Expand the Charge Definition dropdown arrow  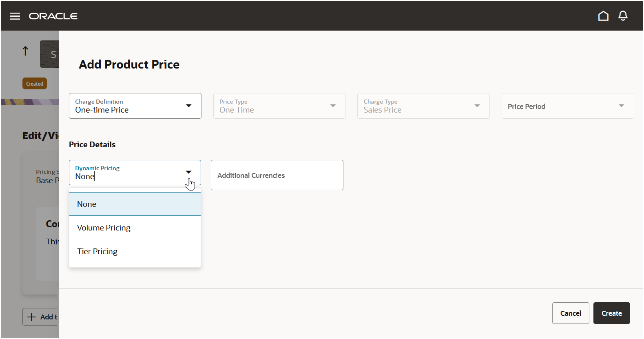coord(188,106)
